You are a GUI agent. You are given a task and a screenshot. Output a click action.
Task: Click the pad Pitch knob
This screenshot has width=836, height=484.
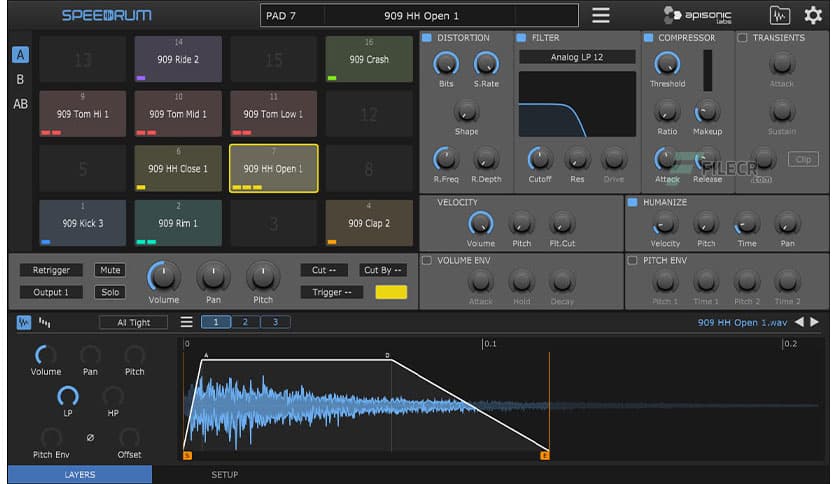263,276
